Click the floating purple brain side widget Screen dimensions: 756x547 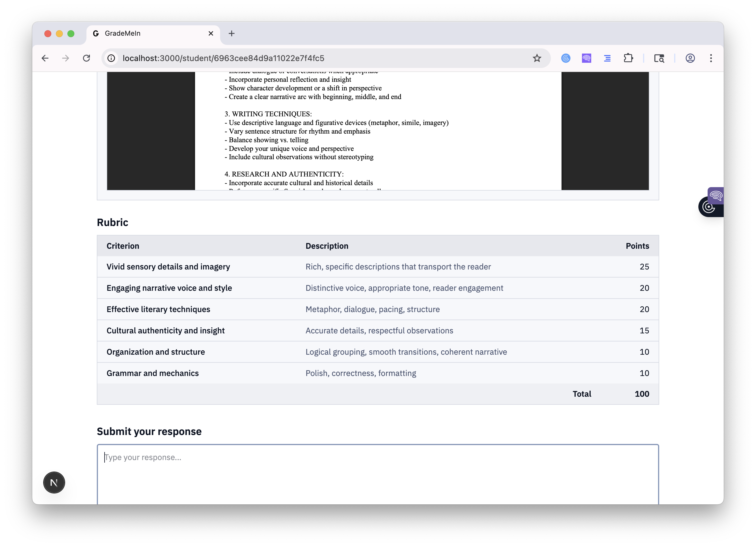[x=715, y=195]
